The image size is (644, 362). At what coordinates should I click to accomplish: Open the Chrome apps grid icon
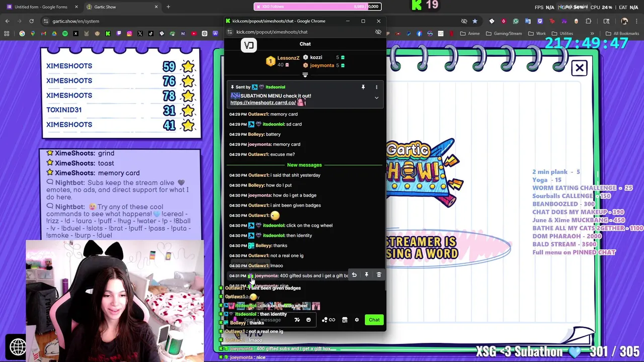click(x=7, y=34)
